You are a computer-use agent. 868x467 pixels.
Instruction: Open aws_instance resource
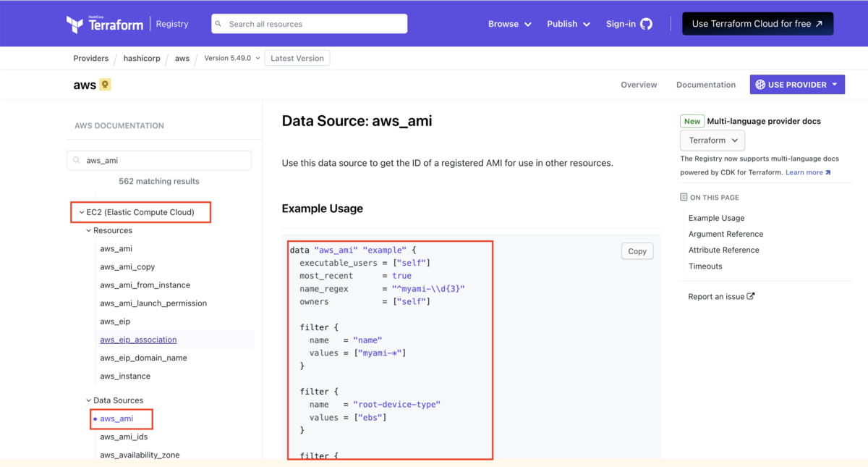point(125,376)
